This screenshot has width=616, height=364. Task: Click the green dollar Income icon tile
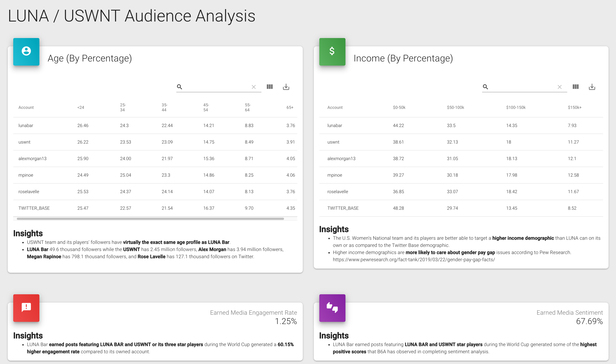tap(332, 52)
